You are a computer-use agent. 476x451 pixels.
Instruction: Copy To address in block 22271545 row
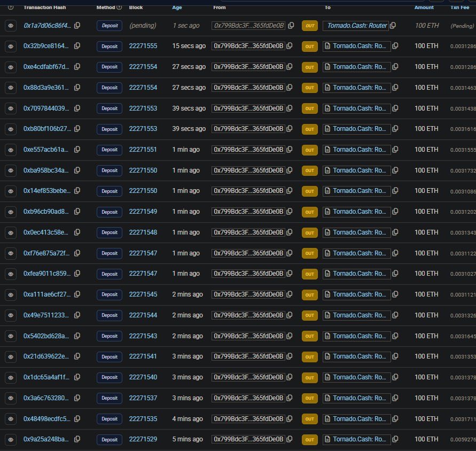pos(395,294)
